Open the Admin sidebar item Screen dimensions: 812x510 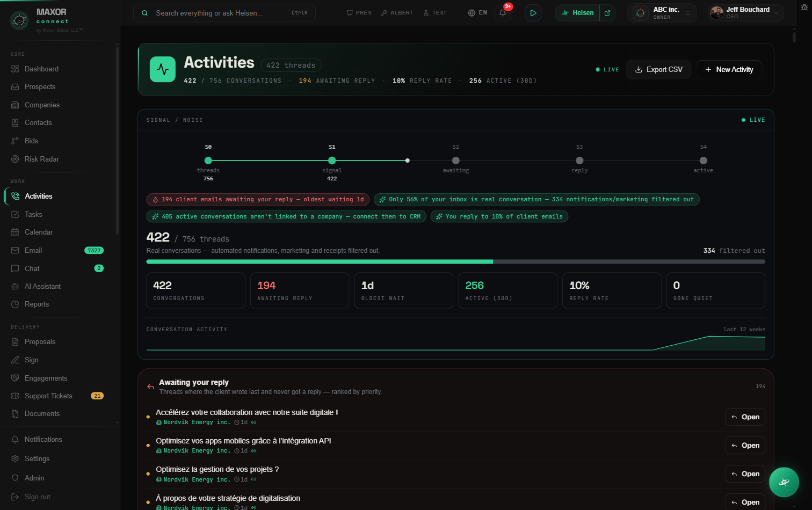[59, 478]
